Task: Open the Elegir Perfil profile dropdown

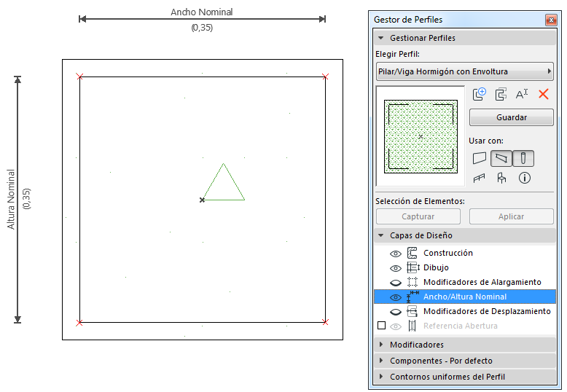Action: tap(465, 71)
